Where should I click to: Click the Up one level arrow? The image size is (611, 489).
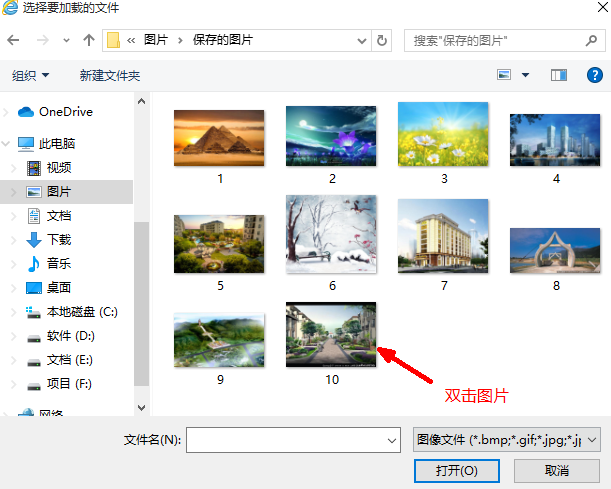pyautogui.click(x=88, y=41)
